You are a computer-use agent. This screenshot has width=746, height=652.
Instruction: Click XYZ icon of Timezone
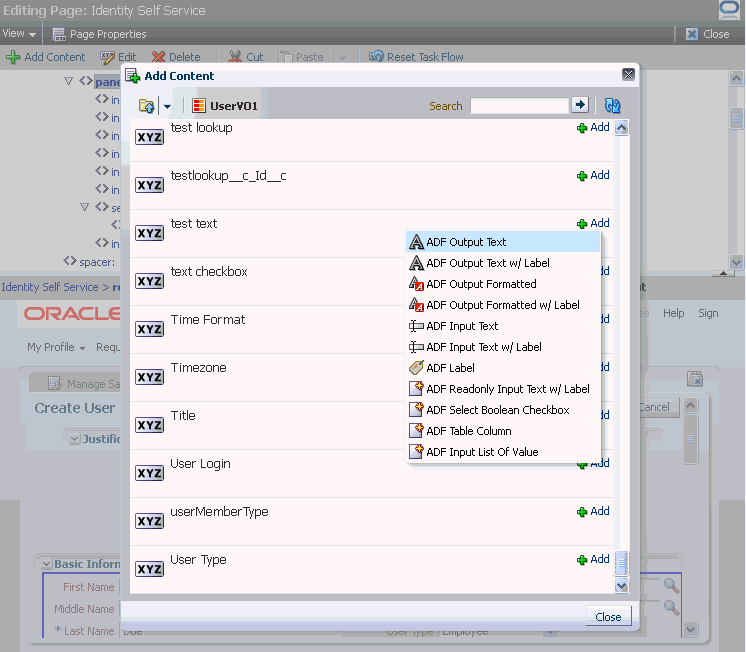(149, 377)
